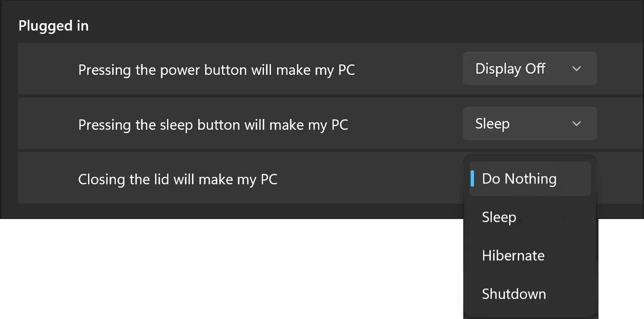644x319 pixels.
Task: Open the sleep button action dropdown
Action: coord(530,124)
